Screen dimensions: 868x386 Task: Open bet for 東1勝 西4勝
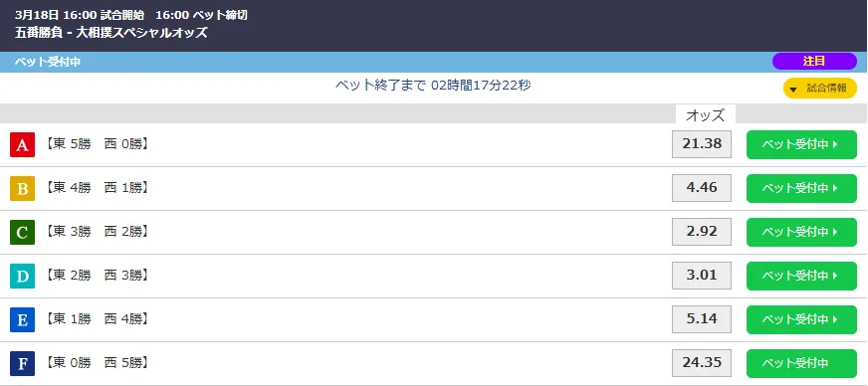(x=801, y=319)
